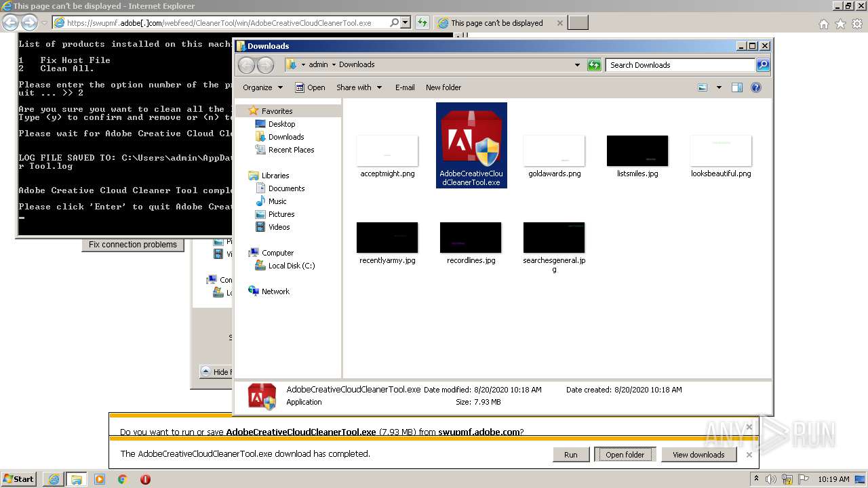This screenshot has height=488, width=868.
Task: Toggle the preview pane icon
Action: tap(737, 87)
